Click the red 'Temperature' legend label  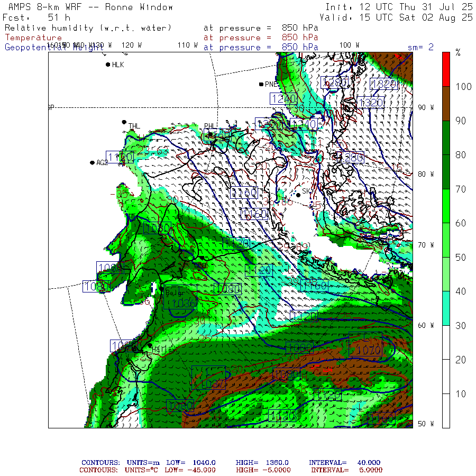point(33,38)
